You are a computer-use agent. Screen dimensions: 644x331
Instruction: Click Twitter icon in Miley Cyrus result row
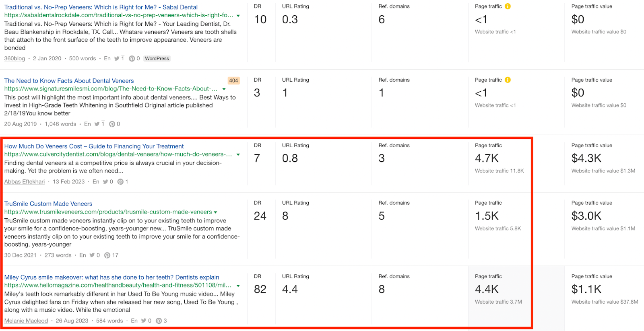(144, 321)
